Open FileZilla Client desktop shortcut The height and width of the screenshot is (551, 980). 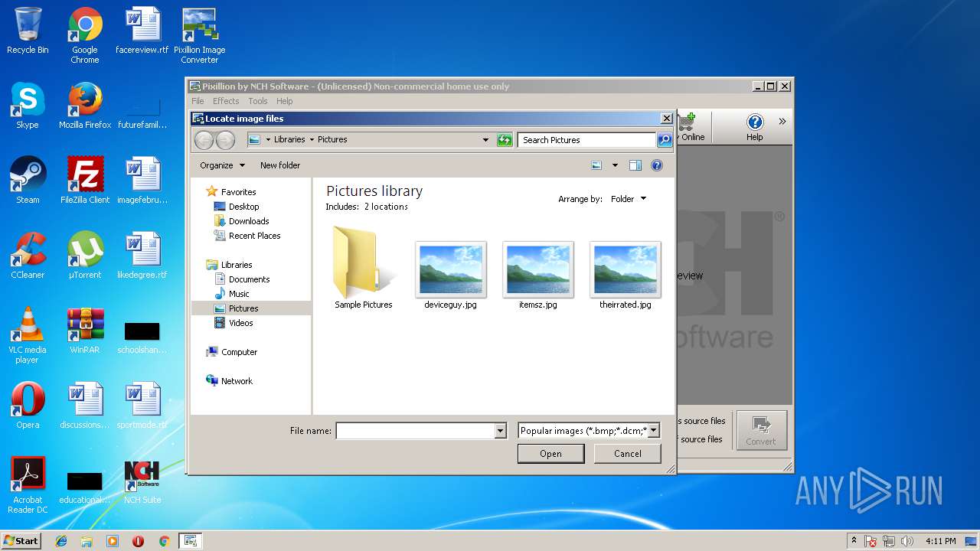pyautogui.click(x=85, y=181)
